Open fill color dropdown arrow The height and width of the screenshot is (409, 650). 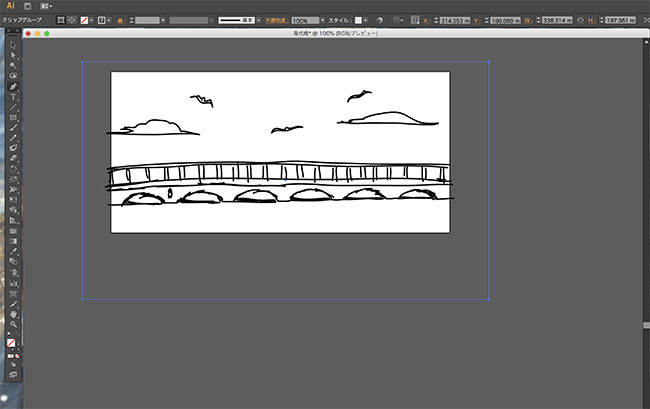click(x=92, y=20)
